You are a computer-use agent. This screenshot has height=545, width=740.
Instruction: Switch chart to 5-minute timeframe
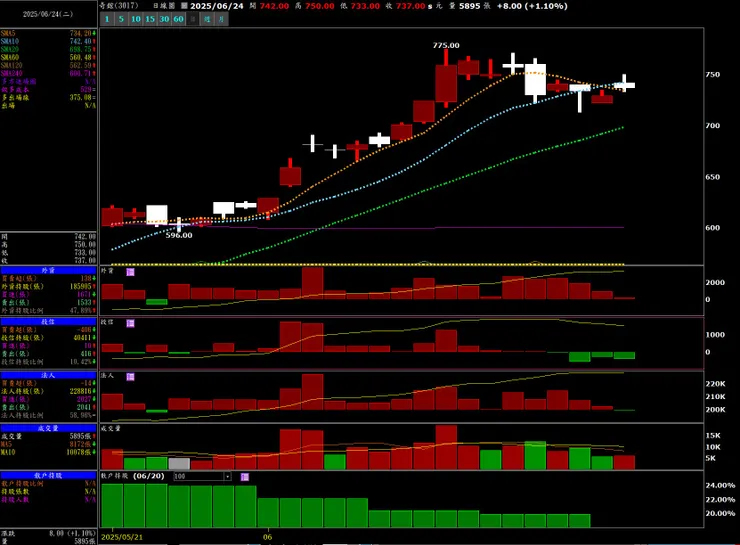click(x=121, y=19)
